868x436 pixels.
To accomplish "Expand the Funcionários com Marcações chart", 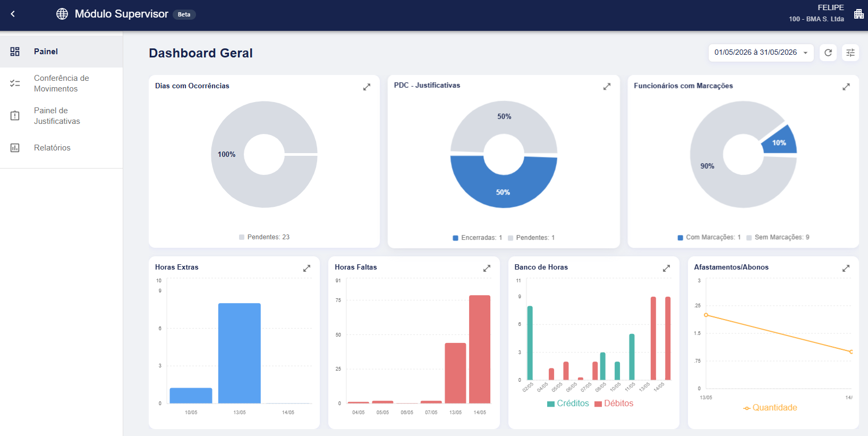I will coord(846,87).
